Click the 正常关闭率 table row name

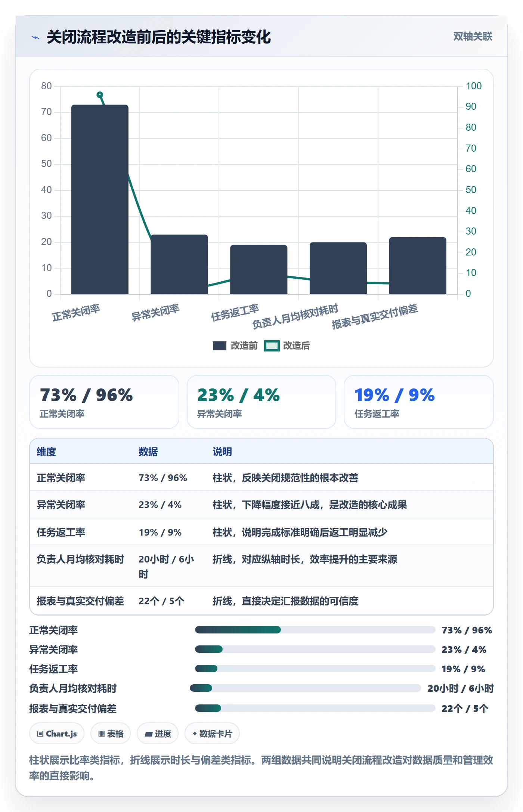click(61, 478)
